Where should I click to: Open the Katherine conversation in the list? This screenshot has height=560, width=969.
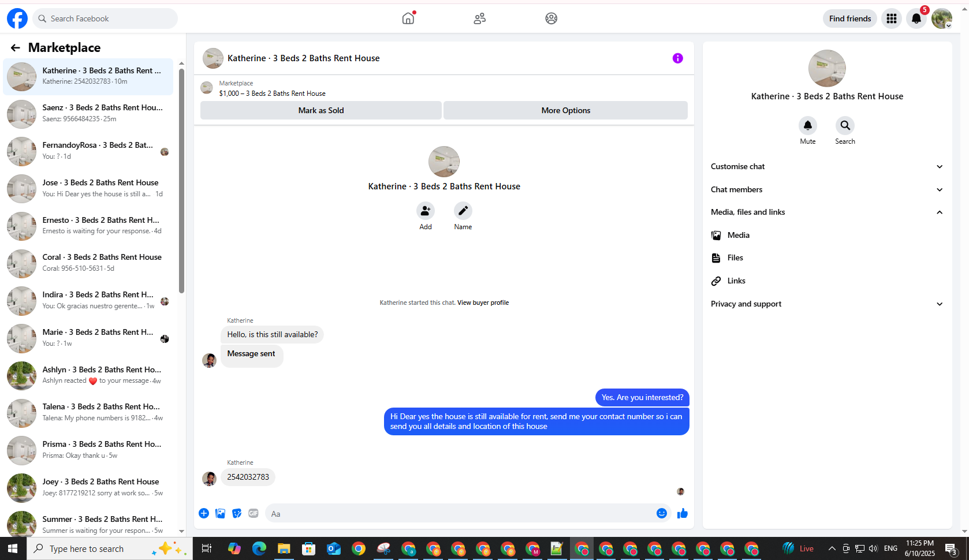pyautogui.click(x=88, y=76)
